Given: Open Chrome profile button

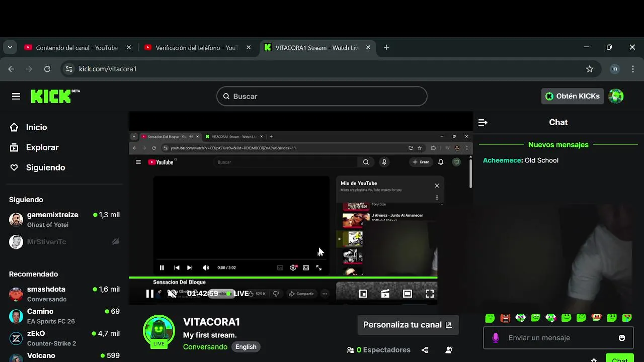Looking at the screenshot, I should point(614,69).
